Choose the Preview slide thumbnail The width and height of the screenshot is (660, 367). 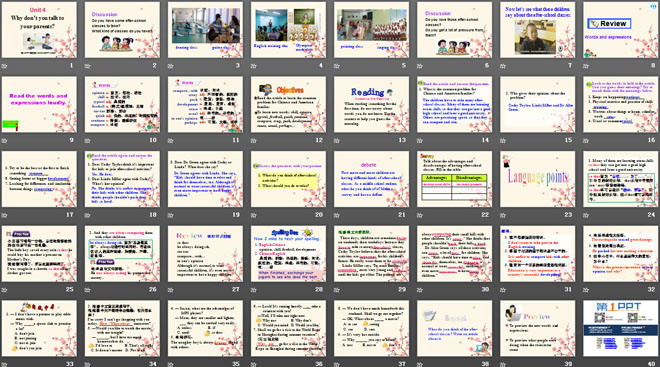click(538, 328)
